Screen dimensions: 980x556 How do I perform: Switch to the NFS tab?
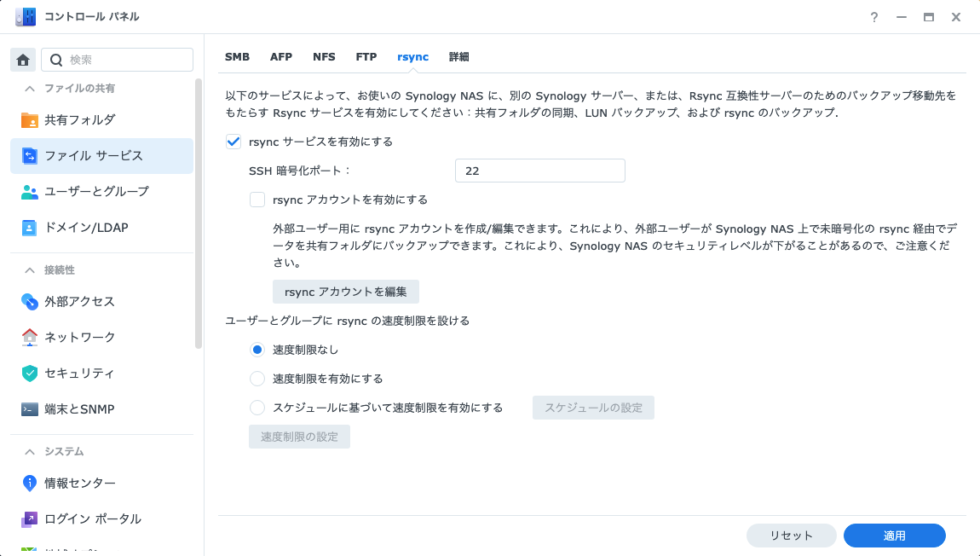click(x=324, y=57)
